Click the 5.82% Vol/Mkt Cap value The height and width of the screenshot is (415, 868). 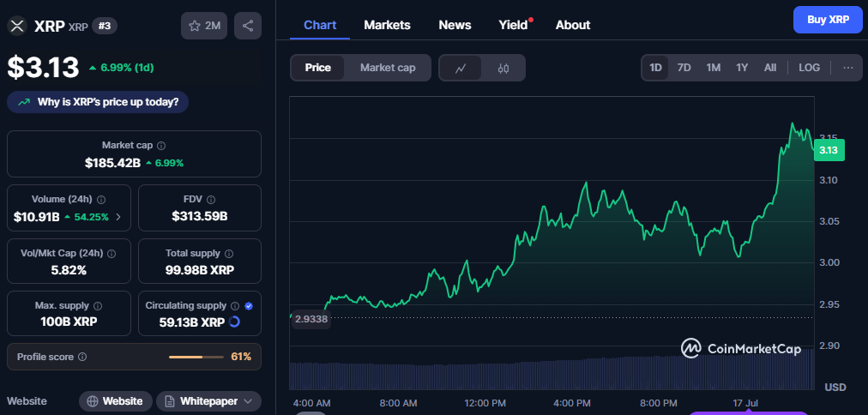(69, 270)
